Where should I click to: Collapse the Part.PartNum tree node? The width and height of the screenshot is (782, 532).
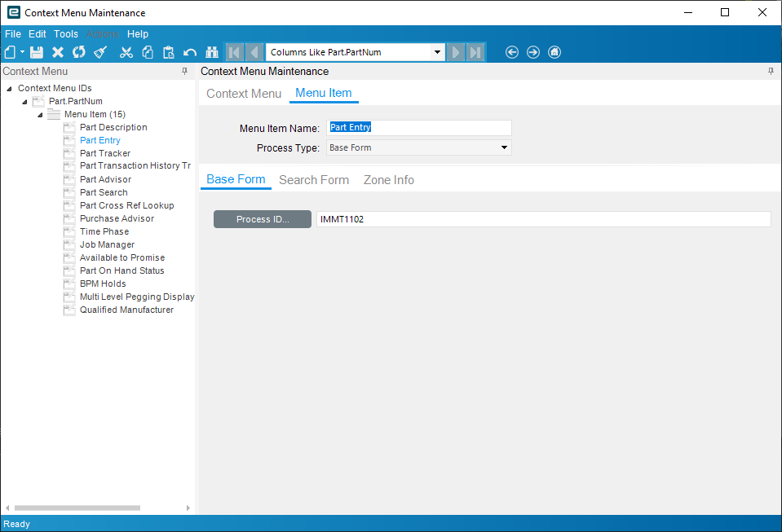click(x=24, y=102)
